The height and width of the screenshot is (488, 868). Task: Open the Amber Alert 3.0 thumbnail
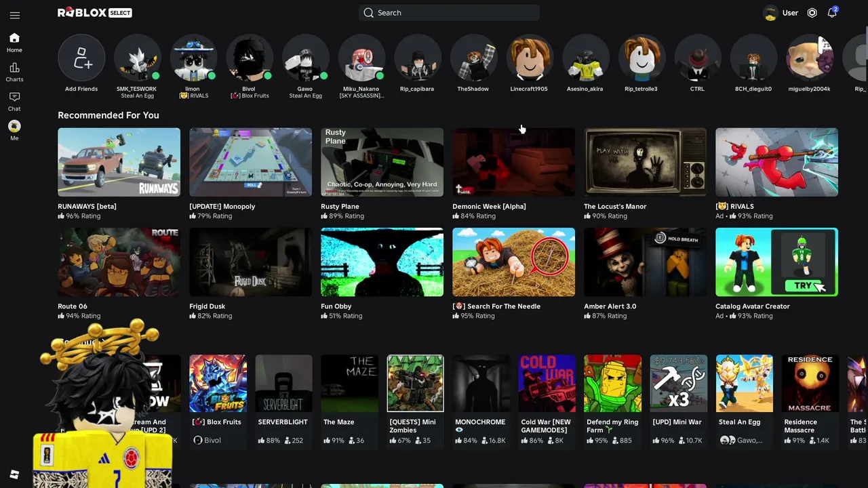645,262
